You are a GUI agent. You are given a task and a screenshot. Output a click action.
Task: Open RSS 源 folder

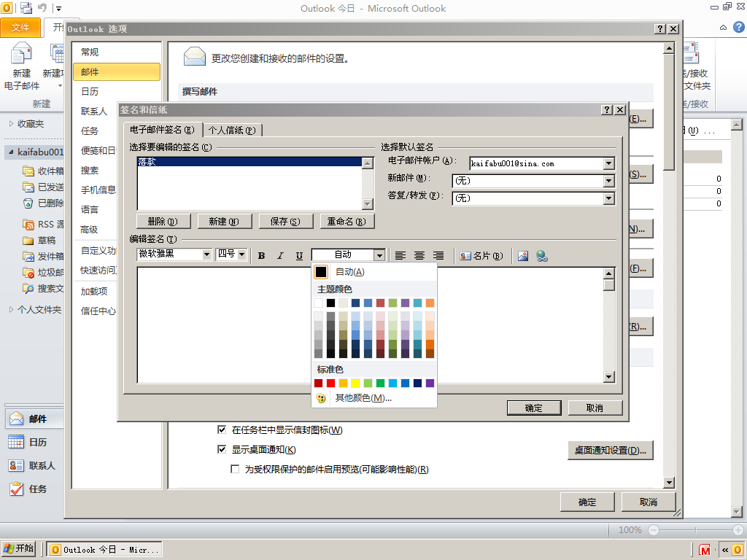(x=43, y=225)
